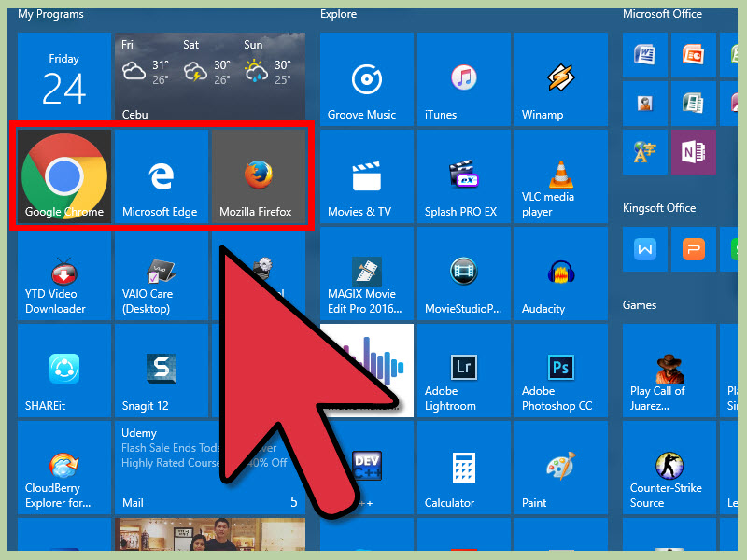The image size is (747, 560).
Task: Launch Paint tile
Action: tap(561, 468)
